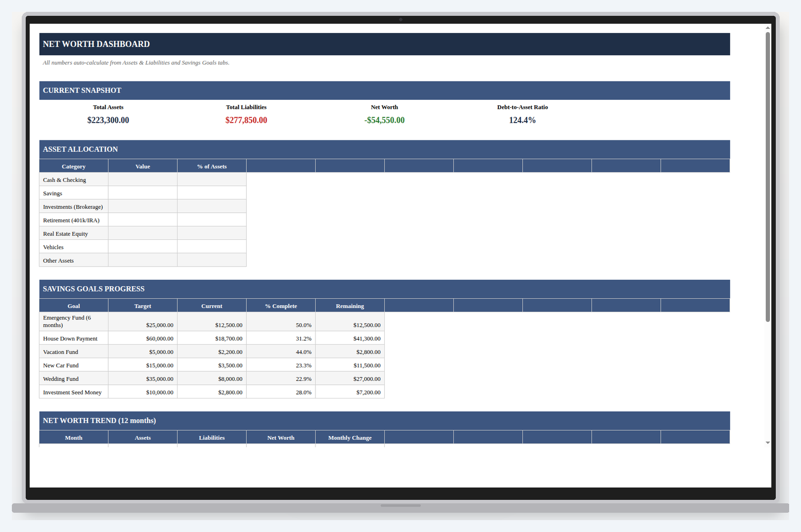Select Wedding Fund goal cell
The width and height of the screenshot is (801, 532).
point(74,378)
